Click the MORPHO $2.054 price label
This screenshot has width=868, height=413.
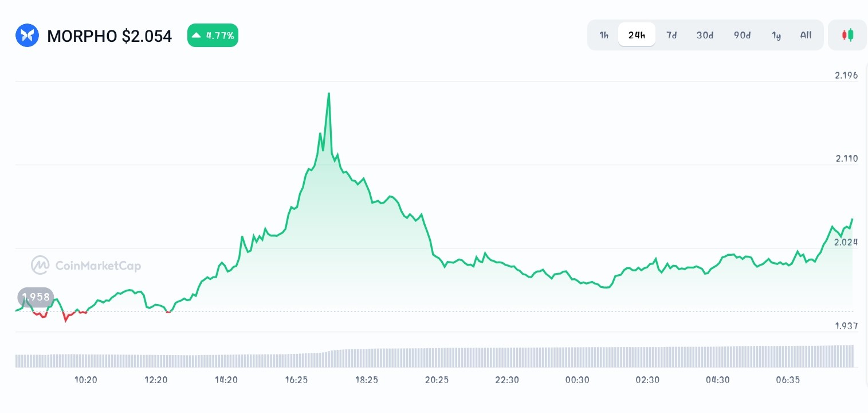(109, 36)
